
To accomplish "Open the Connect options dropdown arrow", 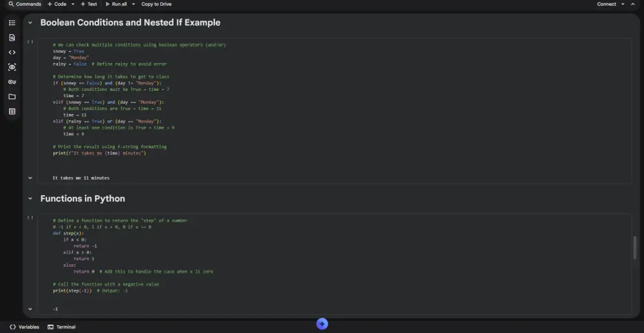I will (623, 4).
